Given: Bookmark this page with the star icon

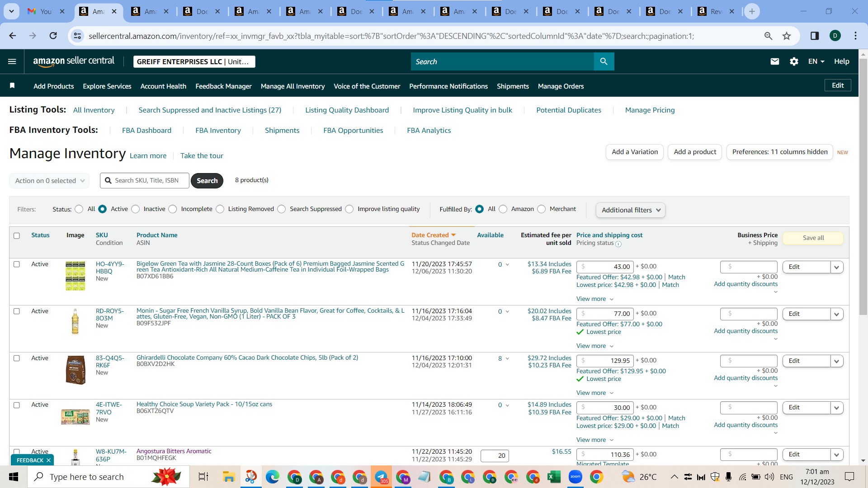Looking at the screenshot, I should (x=787, y=36).
